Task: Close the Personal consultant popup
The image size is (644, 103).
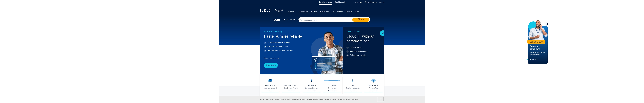Action: point(546,24)
